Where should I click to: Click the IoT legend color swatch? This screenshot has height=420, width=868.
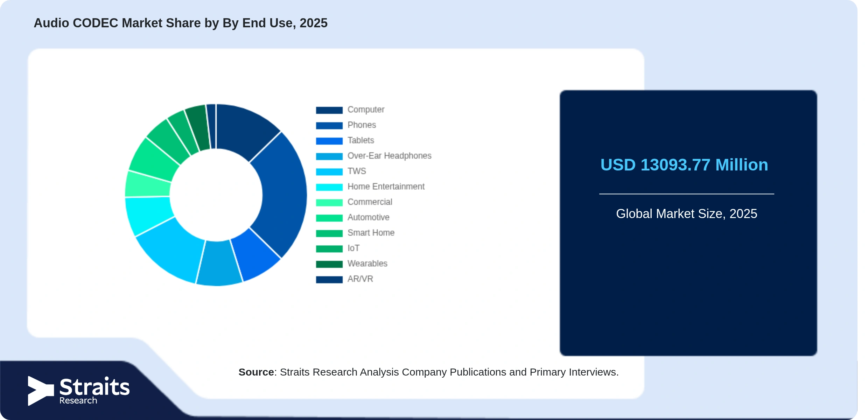(x=329, y=249)
